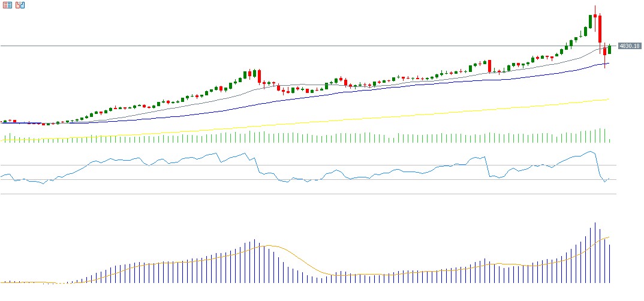
Task: Select the lowest oscillator level line
Action: point(300,194)
